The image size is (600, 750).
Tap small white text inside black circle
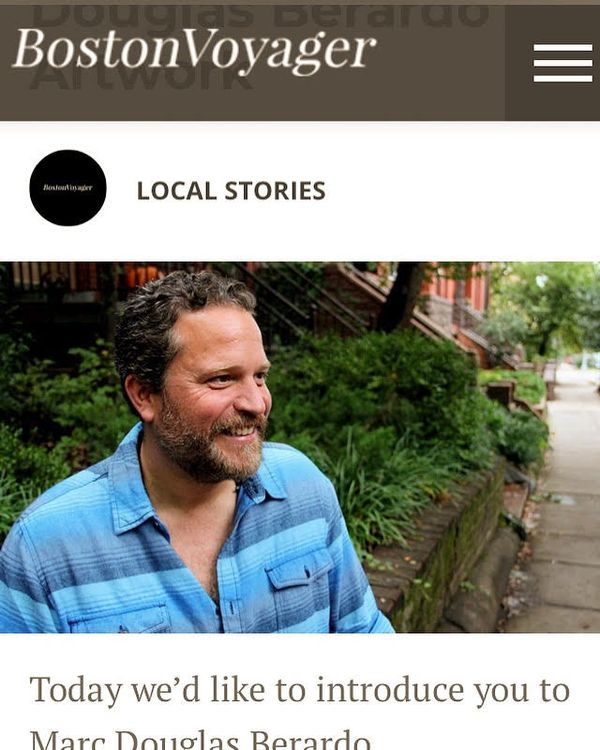click(68, 188)
